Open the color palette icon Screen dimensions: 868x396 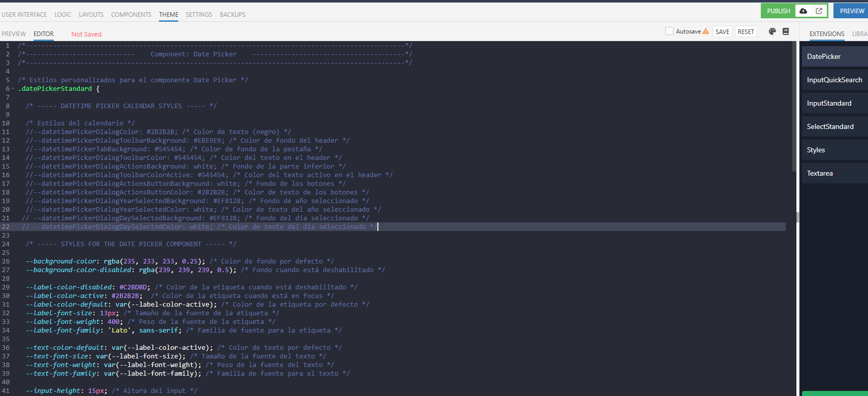[x=772, y=31]
